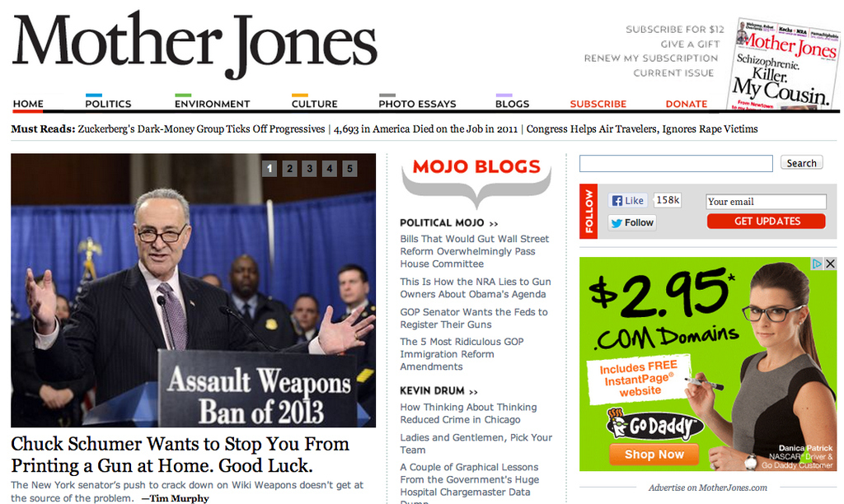Screen dimensions: 844x504
Task: Jump to slideshow slide 5
Action: pyautogui.click(x=349, y=169)
